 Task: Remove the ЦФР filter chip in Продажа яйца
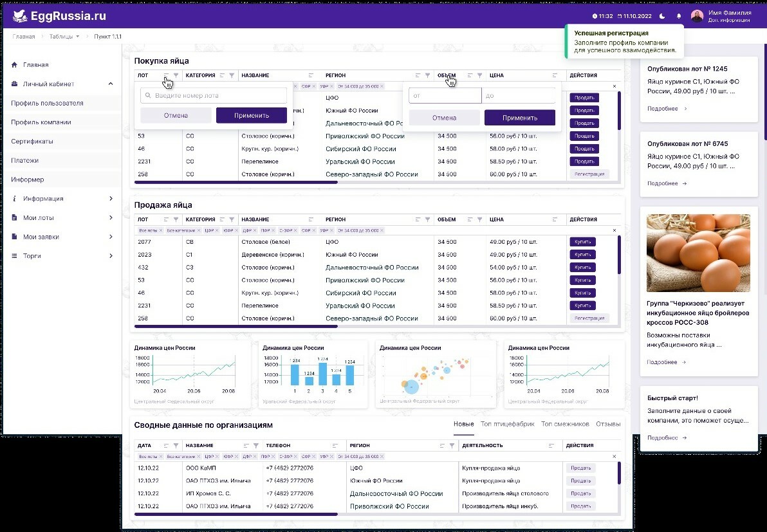click(217, 230)
